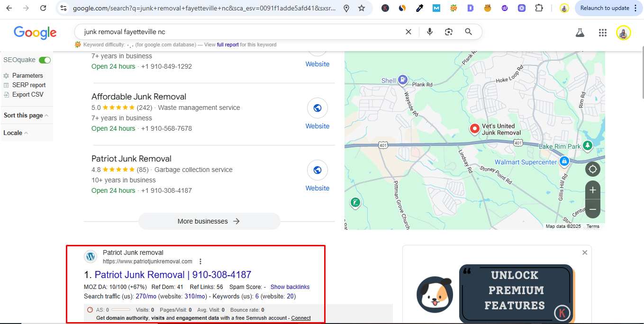Open Patriot Junk removal result options menu
The image size is (644, 324).
tap(200, 261)
